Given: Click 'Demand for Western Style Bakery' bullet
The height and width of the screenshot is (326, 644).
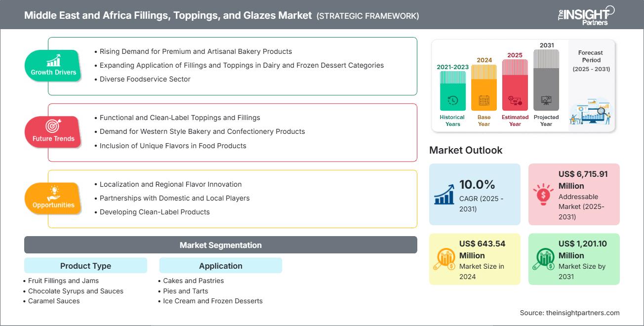Looking at the screenshot, I should point(202,131).
